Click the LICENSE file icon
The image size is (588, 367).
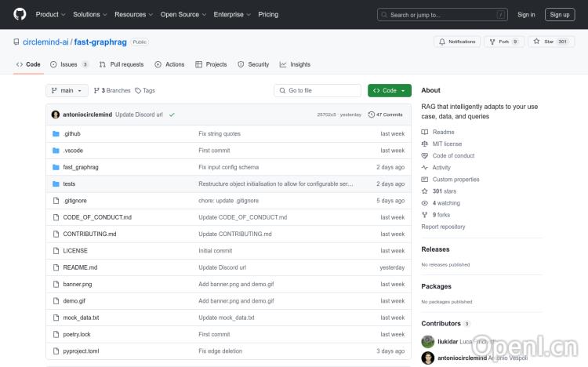(x=56, y=251)
